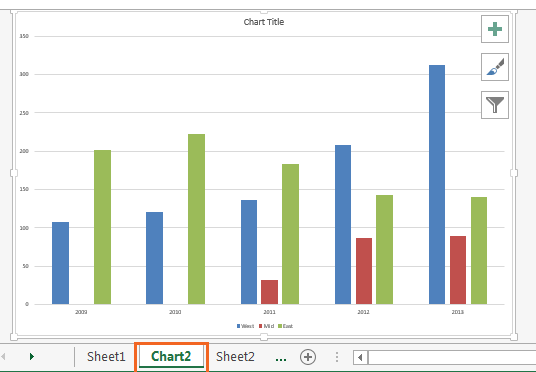The width and height of the screenshot is (536, 372).
Task: Select the blue West bar for 2013
Action: [x=437, y=184]
